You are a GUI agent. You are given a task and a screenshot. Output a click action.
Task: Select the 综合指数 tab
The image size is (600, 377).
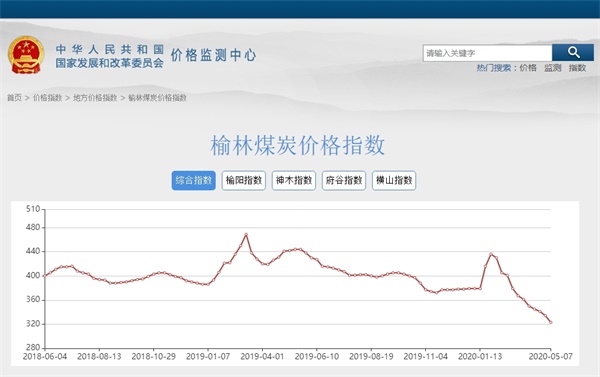(x=194, y=180)
